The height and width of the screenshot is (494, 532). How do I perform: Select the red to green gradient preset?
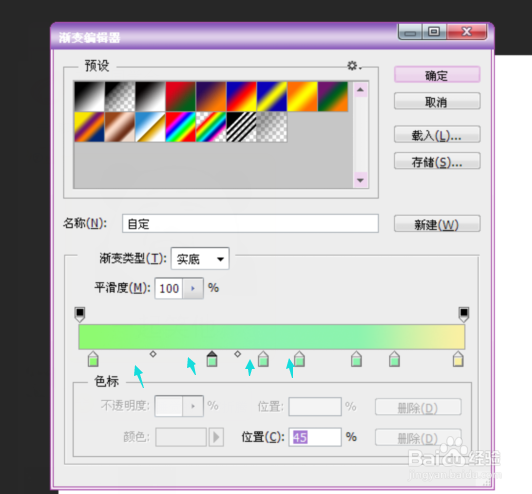(x=180, y=96)
